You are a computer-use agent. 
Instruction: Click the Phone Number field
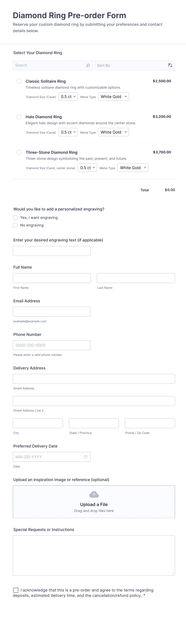click(52, 345)
